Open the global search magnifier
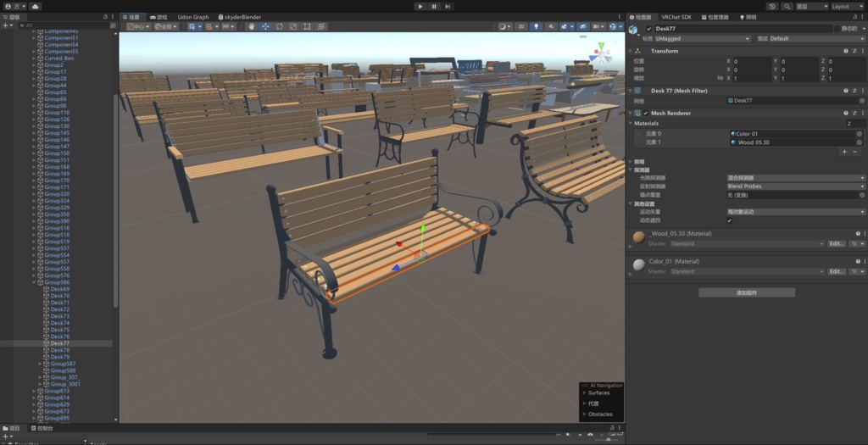The height and width of the screenshot is (445, 868). tap(787, 7)
